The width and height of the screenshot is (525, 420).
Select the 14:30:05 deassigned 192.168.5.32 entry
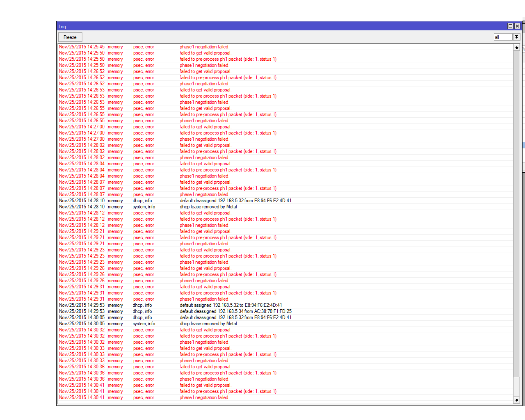click(x=235, y=317)
